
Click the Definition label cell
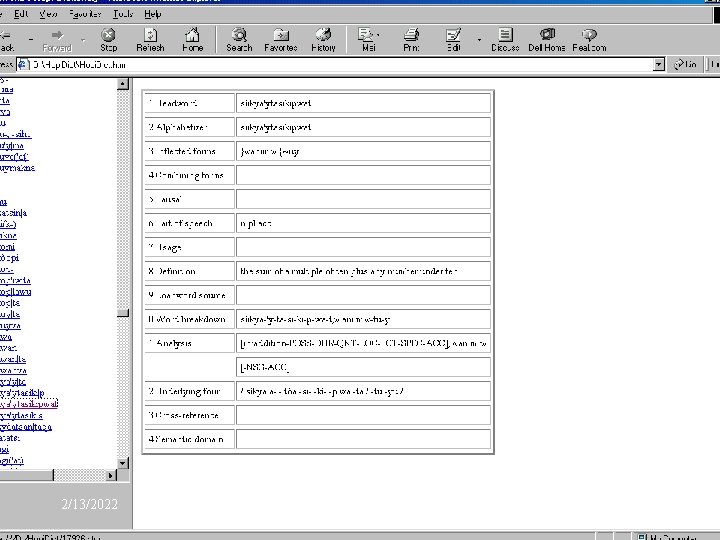189,271
